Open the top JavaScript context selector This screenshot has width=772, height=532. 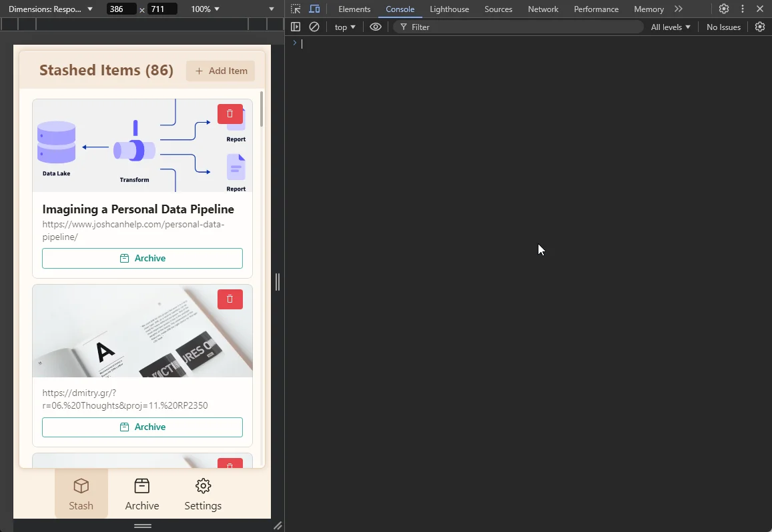click(x=345, y=27)
